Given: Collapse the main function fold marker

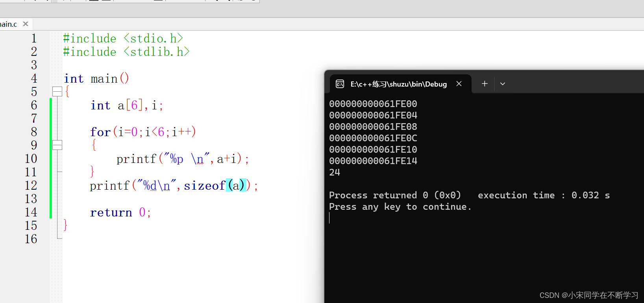Looking at the screenshot, I should tap(57, 92).
